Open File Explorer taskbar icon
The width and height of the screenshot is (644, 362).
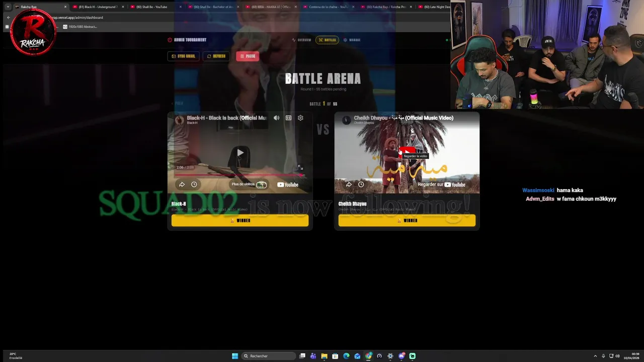[324, 356]
